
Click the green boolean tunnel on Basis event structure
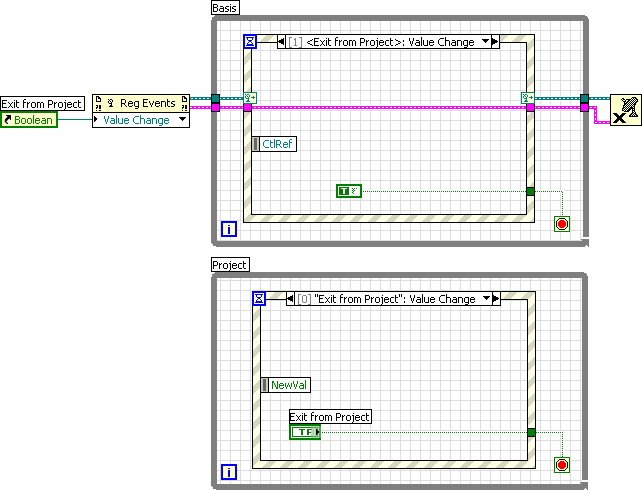coord(530,191)
